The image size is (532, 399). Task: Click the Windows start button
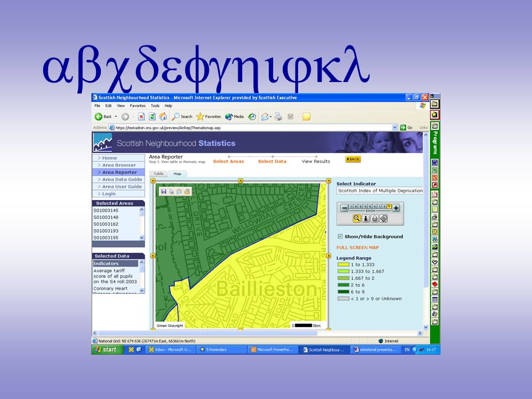[x=107, y=350]
